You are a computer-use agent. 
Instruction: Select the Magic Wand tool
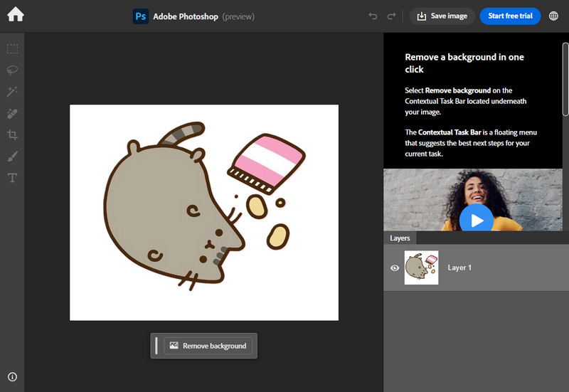[12, 92]
